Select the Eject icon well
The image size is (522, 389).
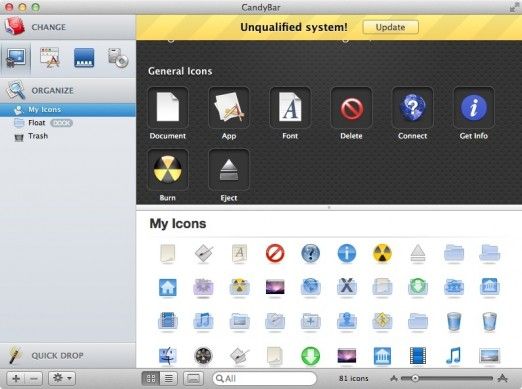coord(229,169)
